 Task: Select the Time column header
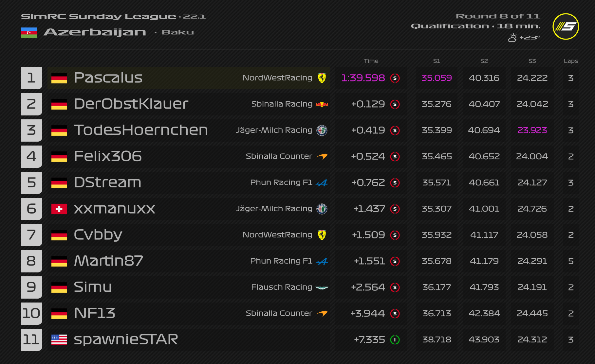tap(371, 61)
